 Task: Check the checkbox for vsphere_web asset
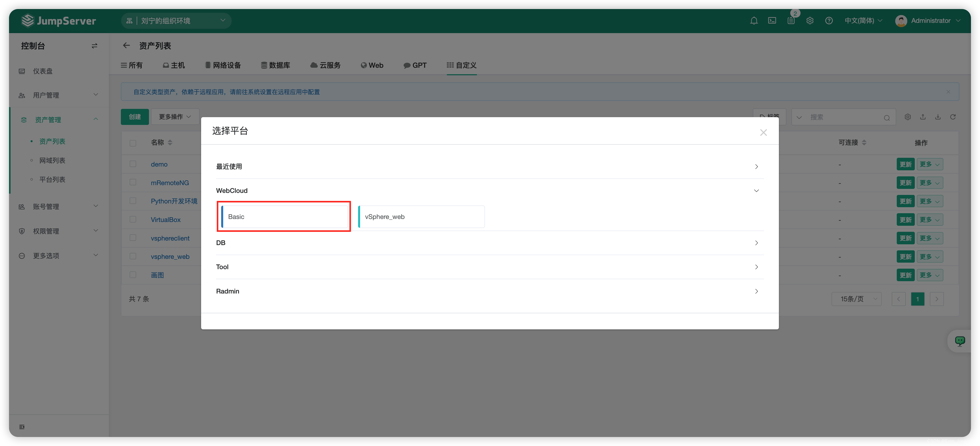tap(133, 256)
